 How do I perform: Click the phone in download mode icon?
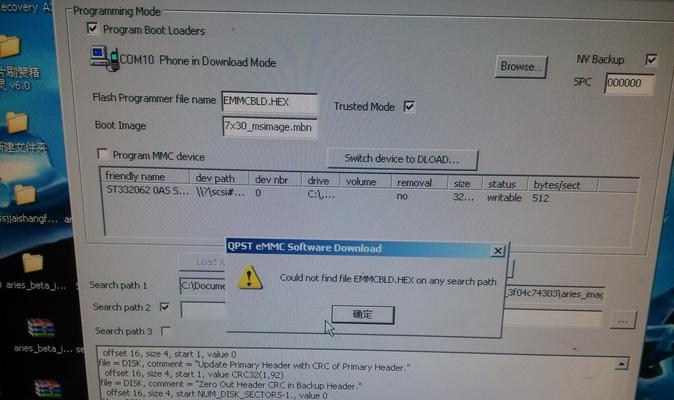[104, 58]
